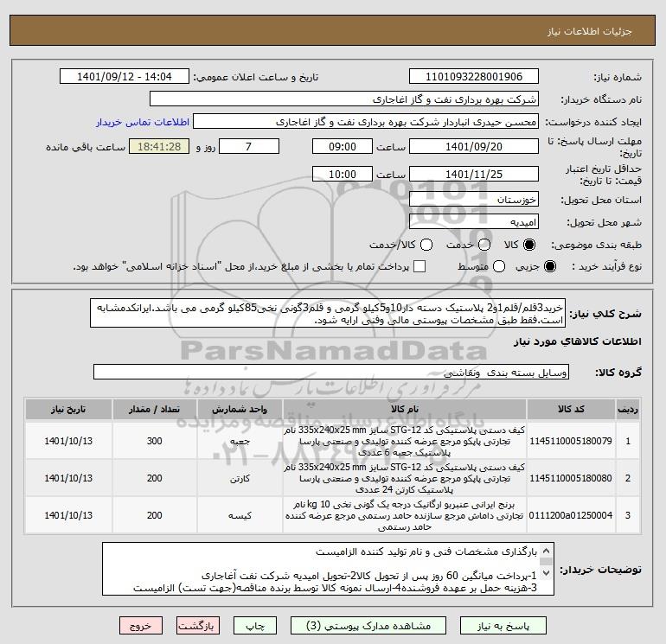Select the جزیی purchase type radio
666x644 pixels.
tap(549, 266)
